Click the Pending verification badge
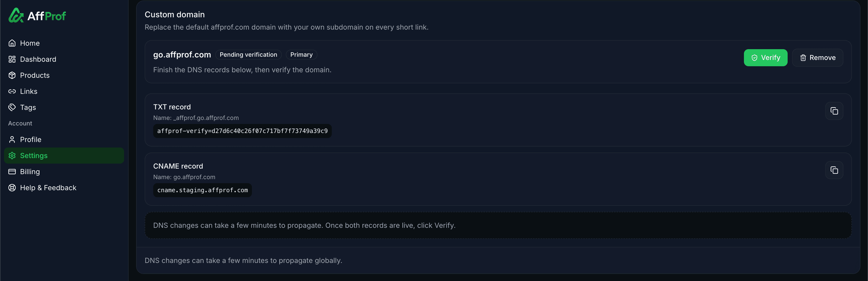Image resolution: width=868 pixels, height=281 pixels. [248, 54]
